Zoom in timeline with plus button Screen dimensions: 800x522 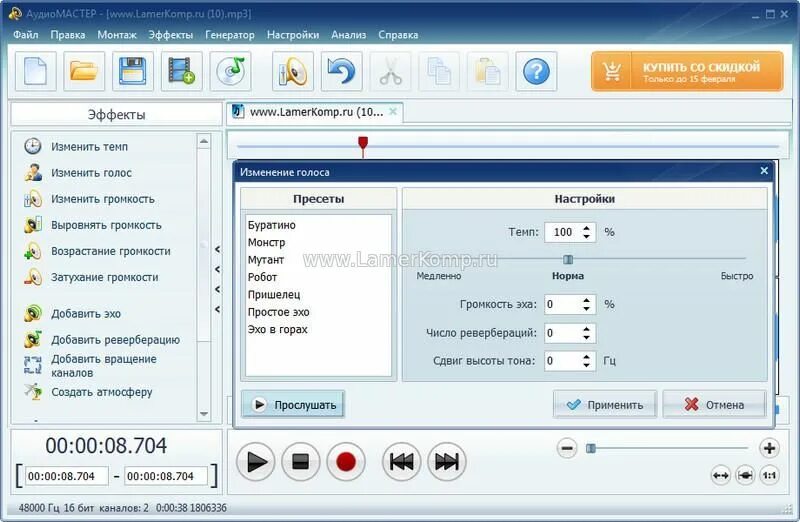(x=769, y=449)
